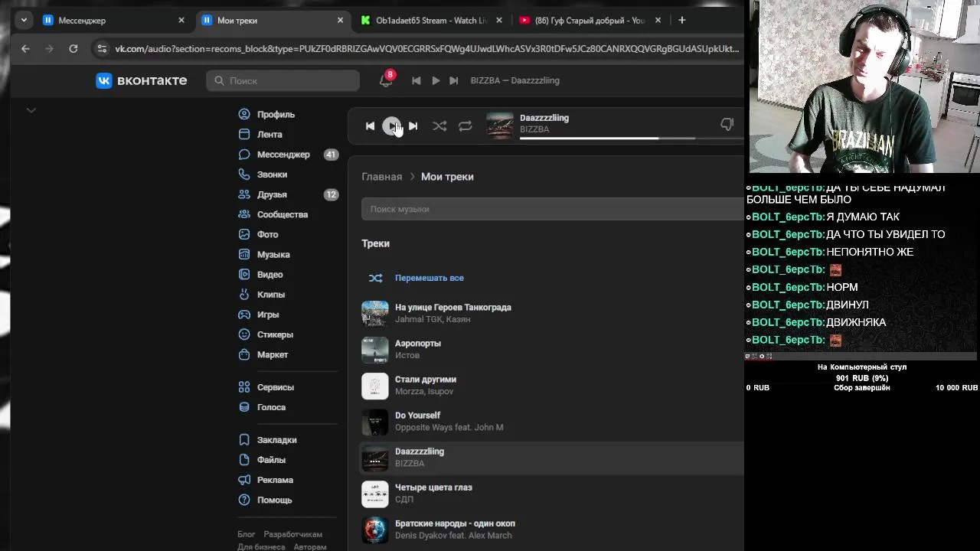The image size is (980, 551).
Task: Switch to YouTube Гуф Старый добрый tab
Action: tap(590, 20)
